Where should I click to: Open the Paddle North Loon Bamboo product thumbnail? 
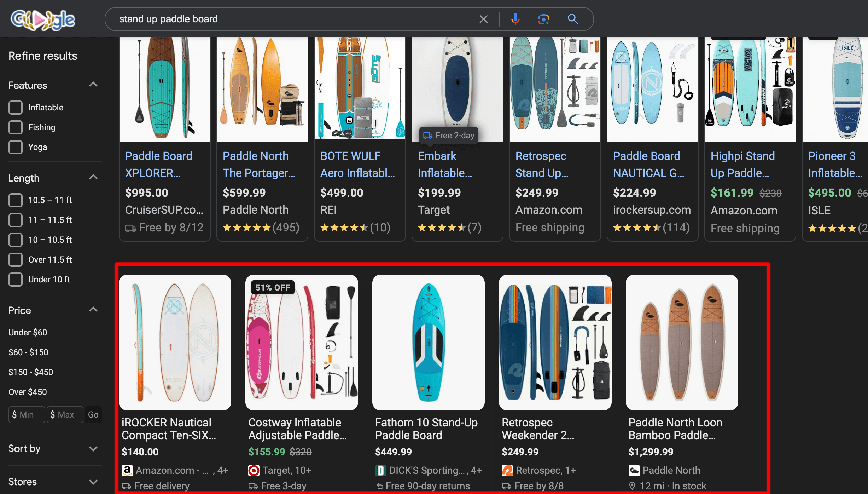(x=681, y=342)
